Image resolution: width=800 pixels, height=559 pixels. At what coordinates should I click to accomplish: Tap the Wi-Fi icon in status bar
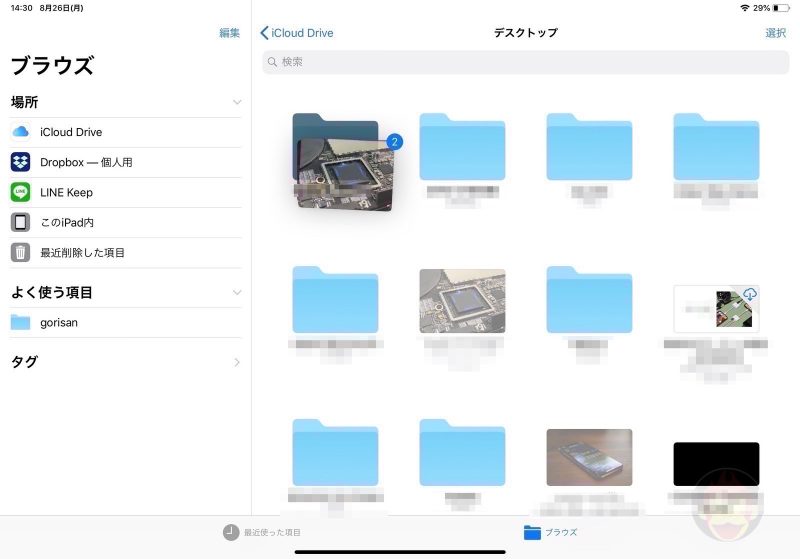click(x=745, y=8)
